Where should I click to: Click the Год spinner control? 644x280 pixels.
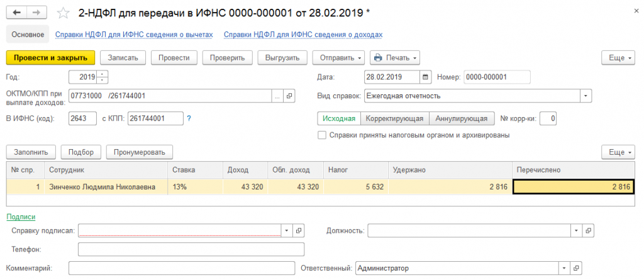[103, 77]
